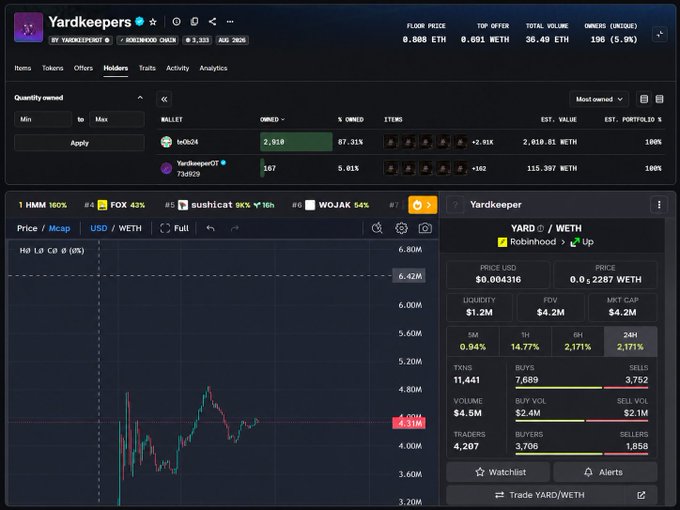This screenshot has height=510, width=680.
Task: Click 6.42M crosshair price label
Action: tap(409, 276)
